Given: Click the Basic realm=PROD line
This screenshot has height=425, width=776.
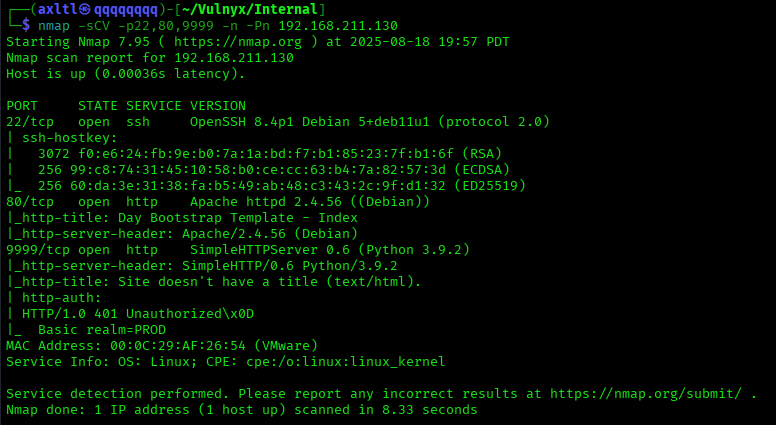Looking at the screenshot, I should coord(94,330).
